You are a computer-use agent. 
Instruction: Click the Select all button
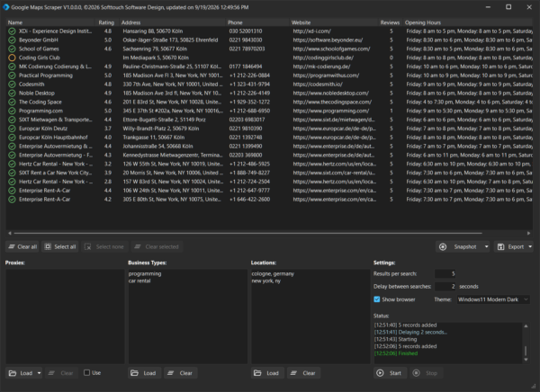point(60,246)
